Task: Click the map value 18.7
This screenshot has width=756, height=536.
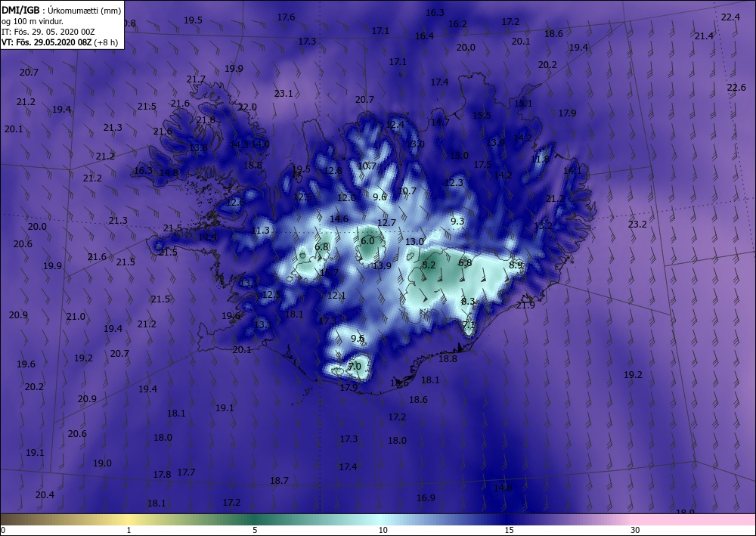Action: click(x=279, y=481)
